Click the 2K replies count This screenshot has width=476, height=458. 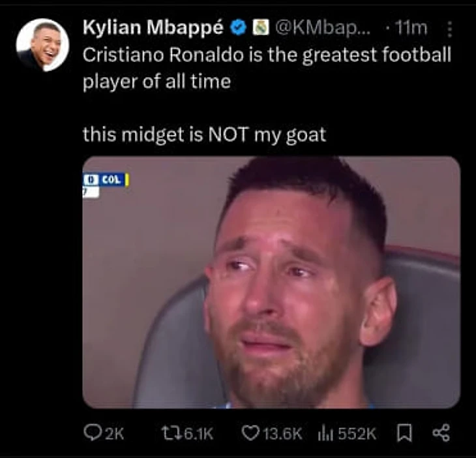click(x=114, y=433)
